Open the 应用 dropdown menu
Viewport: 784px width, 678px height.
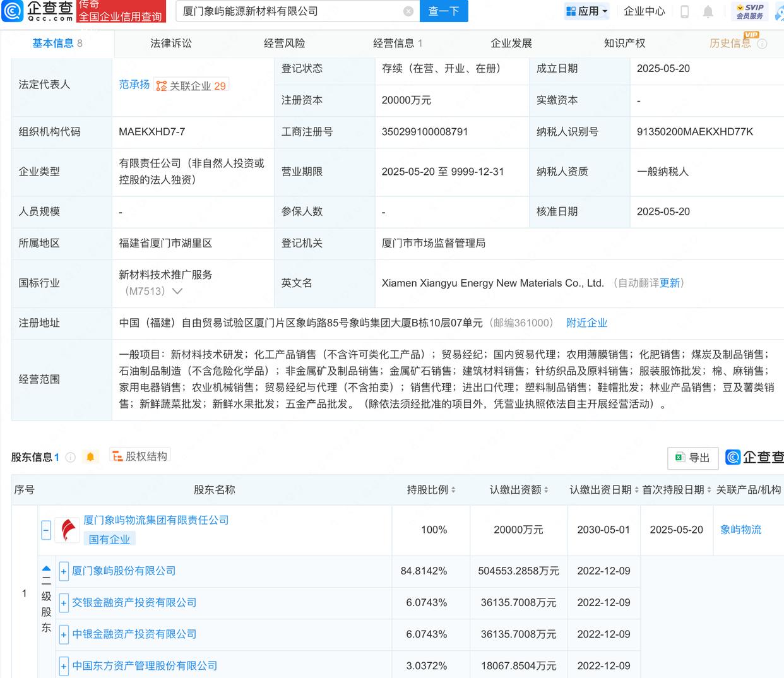pyautogui.click(x=586, y=11)
